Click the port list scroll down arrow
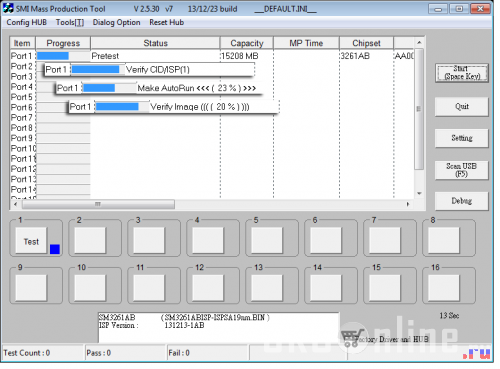The height and width of the screenshot is (369, 500). point(419,193)
